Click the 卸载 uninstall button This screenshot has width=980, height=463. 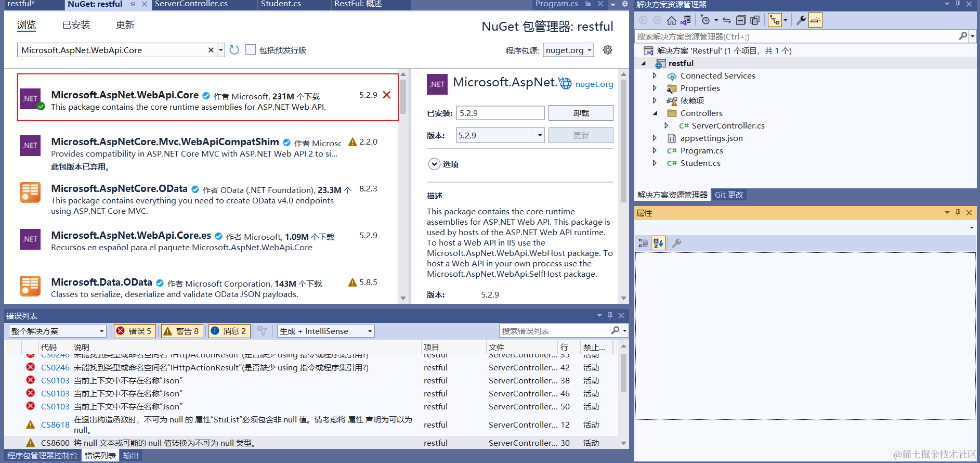[x=581, y=113]
